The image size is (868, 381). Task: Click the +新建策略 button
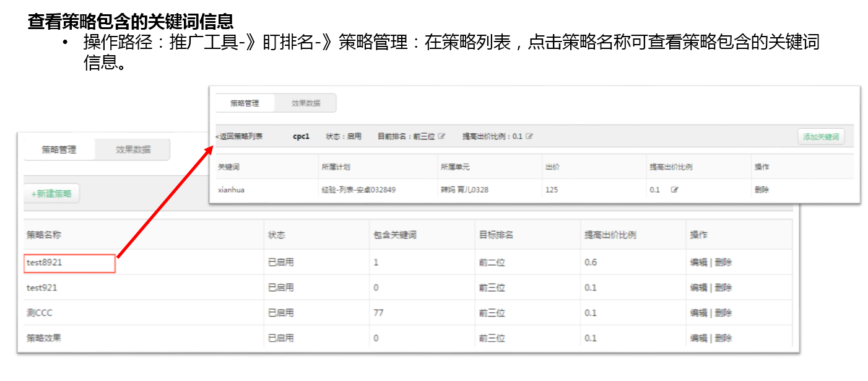coord(52,193)
